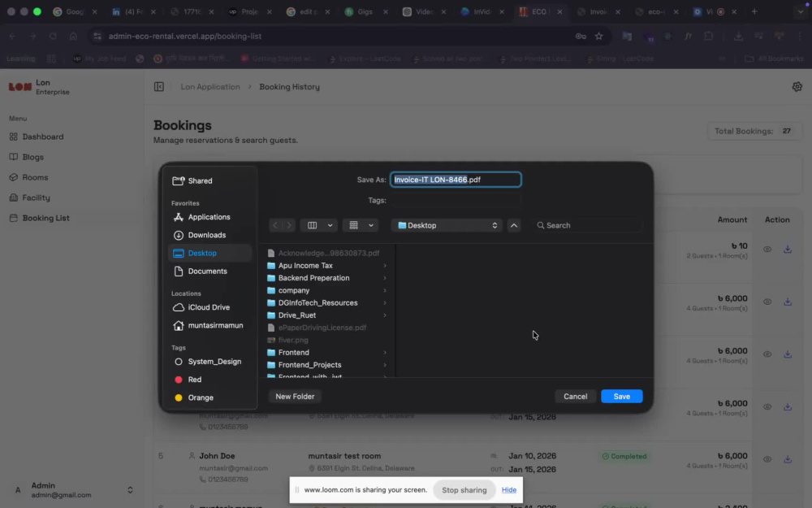Image resolution: width=812 pixels, height=508 pixels.
Task: Go back with the dialog's left arrow
Action: (275, 225)
